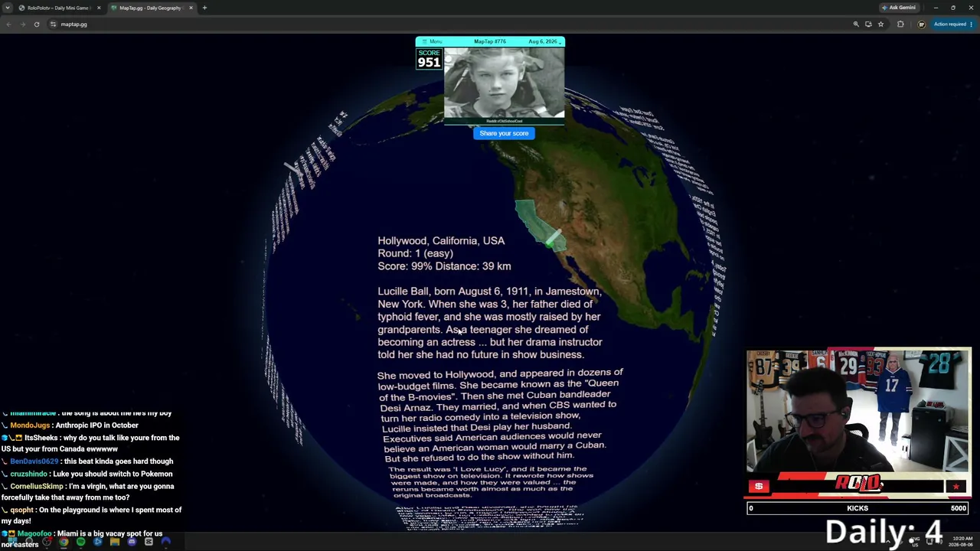Open File Explorer from the taskbar
The width and height of the screenshot is (980, 551).
pyautogui.click(x=115, y=542)
